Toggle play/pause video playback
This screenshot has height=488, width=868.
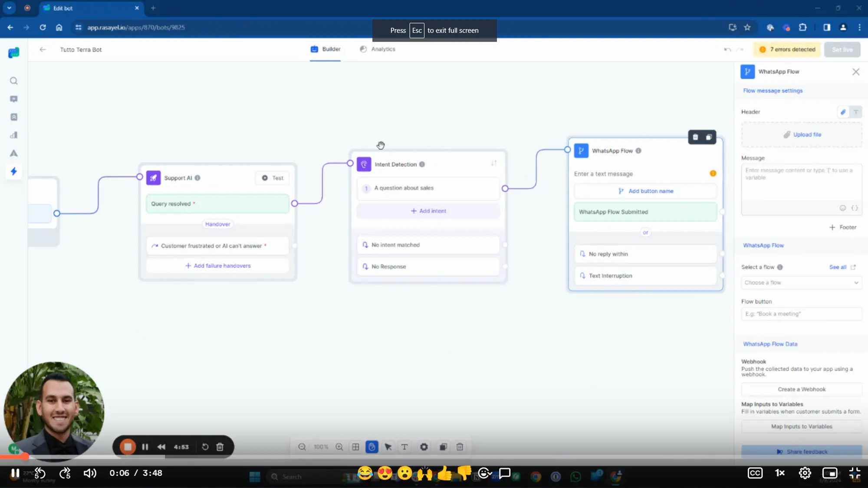tap(16, 472)
